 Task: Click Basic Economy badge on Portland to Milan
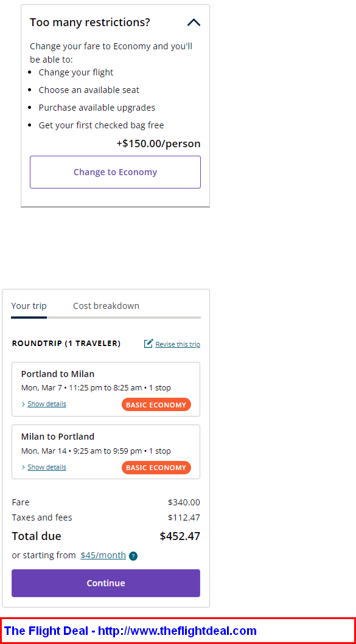coord(156,404)
